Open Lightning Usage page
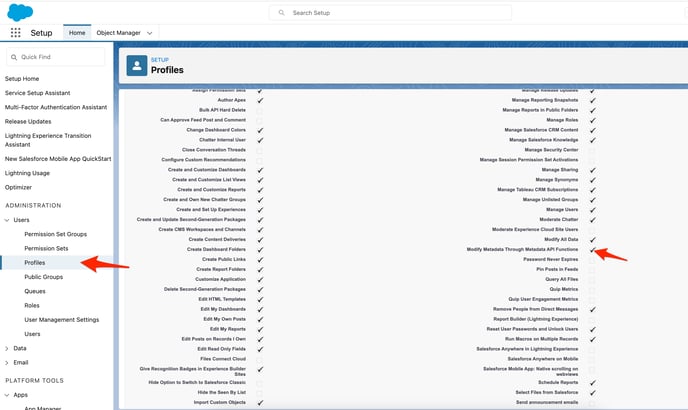This screenshot has width=688, height=410. [27, 173]
